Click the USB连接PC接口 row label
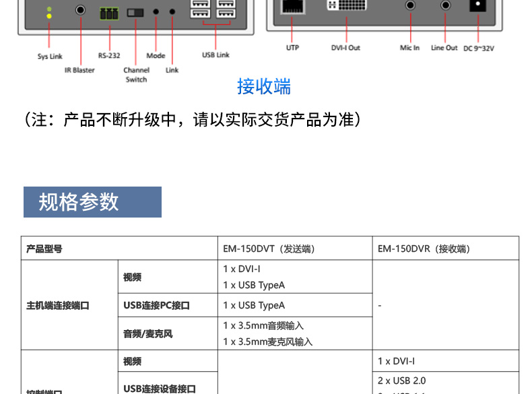Image resolution: width=532 pixels, height=394 pixels. 156,305
